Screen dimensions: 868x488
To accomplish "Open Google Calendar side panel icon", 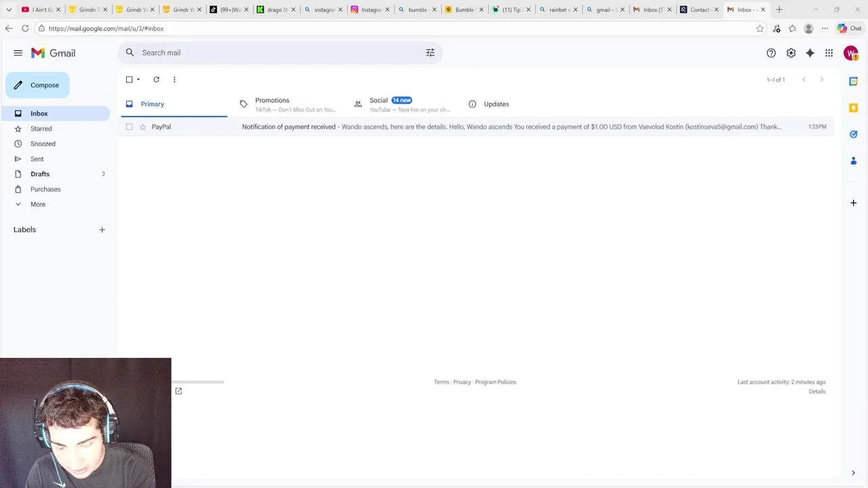I will [854, 81].
